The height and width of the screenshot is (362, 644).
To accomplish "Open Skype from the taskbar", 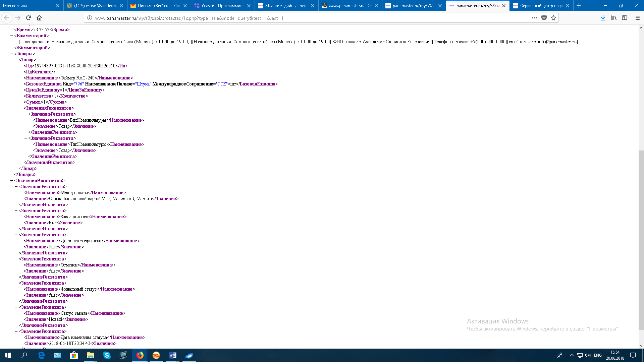I will 107,355.
